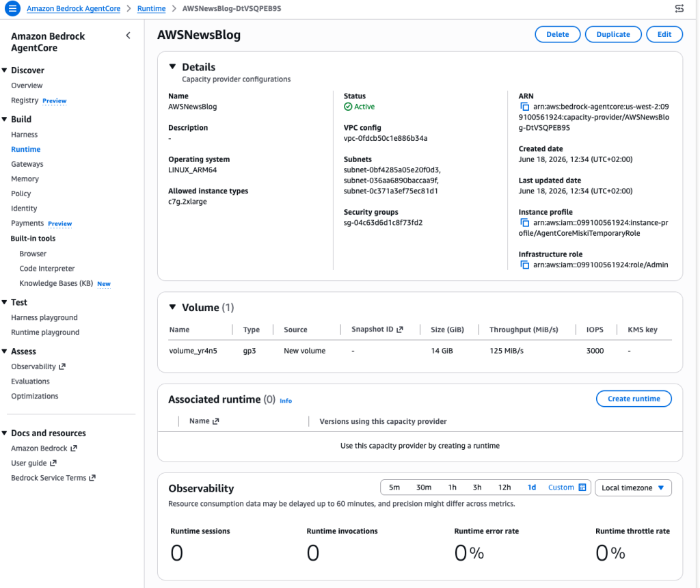Select the 1h time range

[453, 487]
